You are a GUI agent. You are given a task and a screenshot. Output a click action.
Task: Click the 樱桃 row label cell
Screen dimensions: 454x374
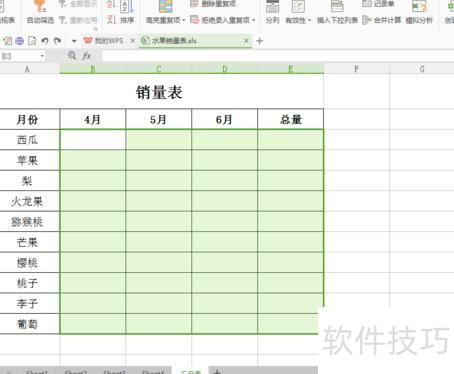click(x=29, y=263)
